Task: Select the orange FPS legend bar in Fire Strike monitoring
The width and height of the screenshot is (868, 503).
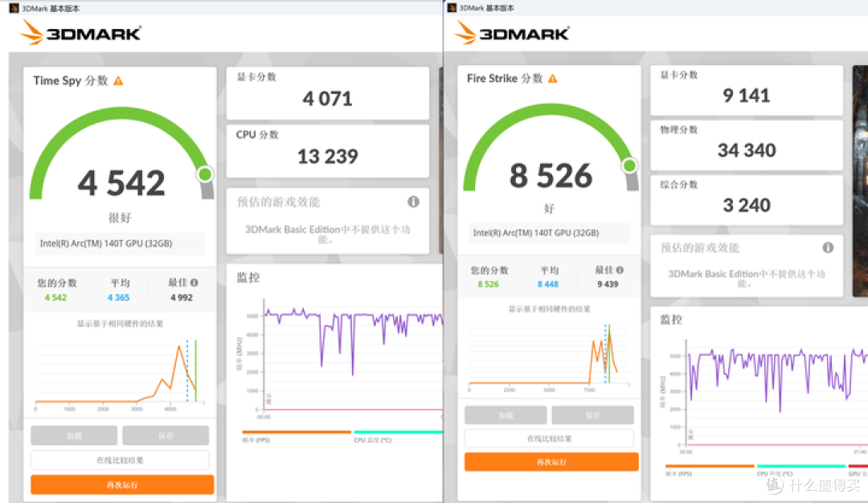Action: pos(710,466)
